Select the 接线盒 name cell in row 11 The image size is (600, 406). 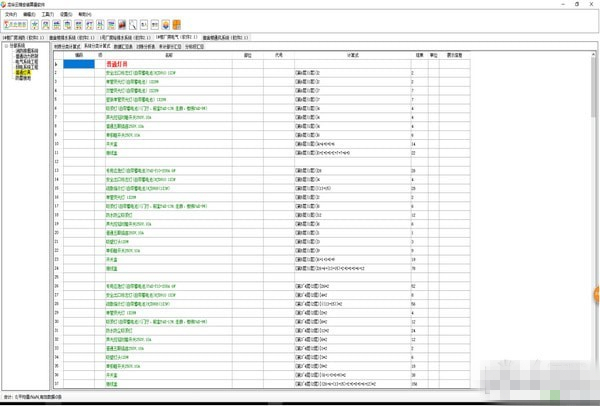pos(169,153)
